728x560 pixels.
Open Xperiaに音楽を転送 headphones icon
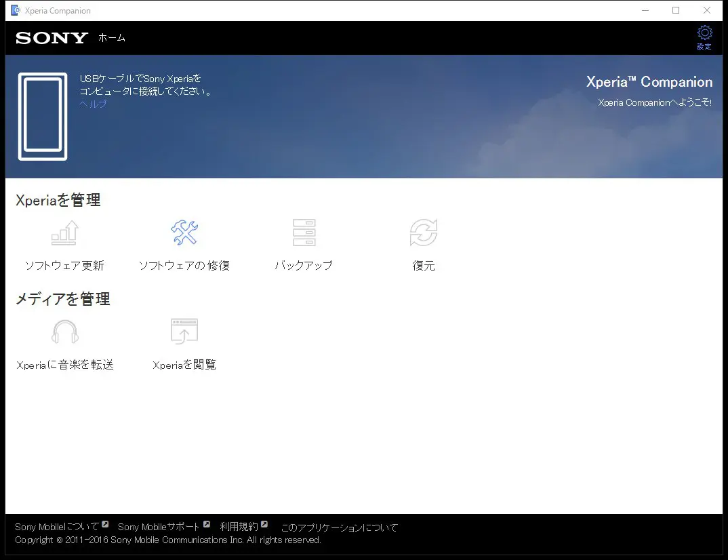(65, 332)
